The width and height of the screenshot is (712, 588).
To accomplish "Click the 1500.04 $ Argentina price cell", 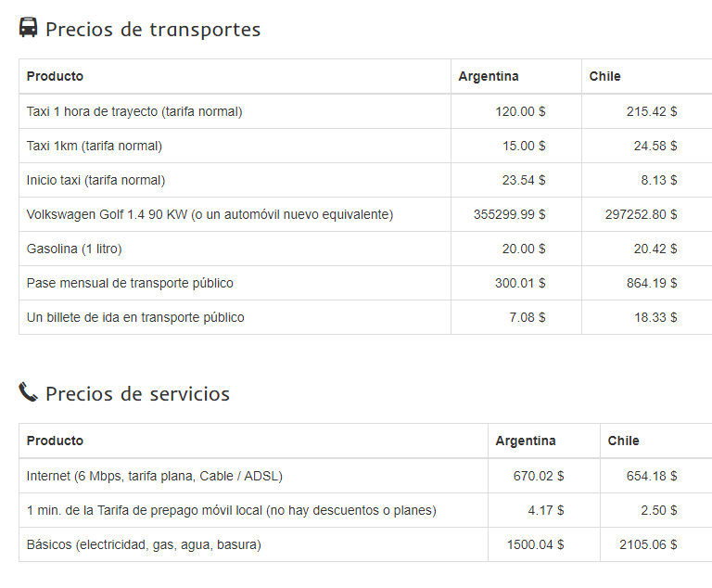I will pos(535,544).
